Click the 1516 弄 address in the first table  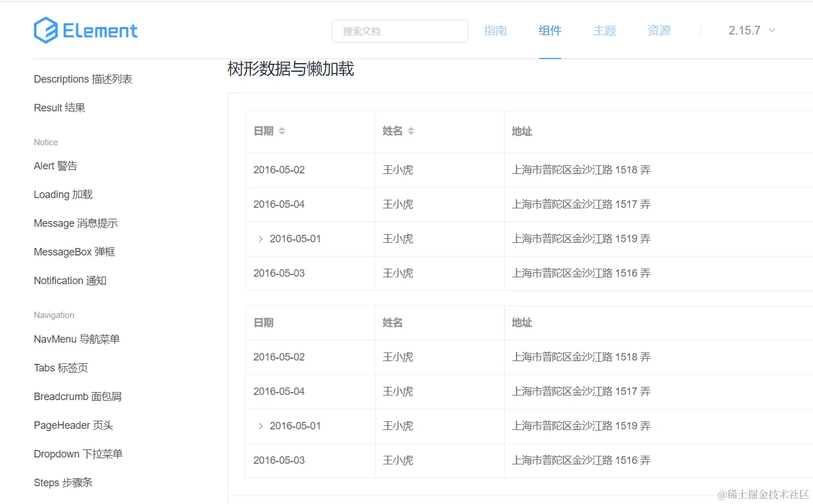point(581,273)
